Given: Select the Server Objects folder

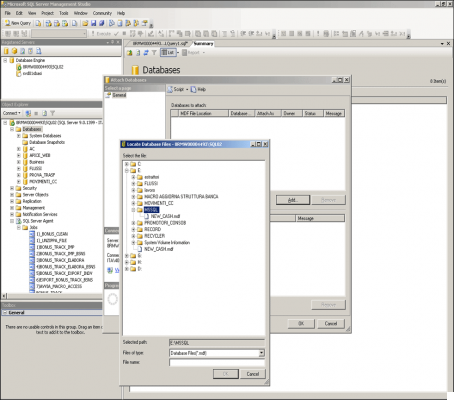Looking at the screenshot, I should point(35,195).
